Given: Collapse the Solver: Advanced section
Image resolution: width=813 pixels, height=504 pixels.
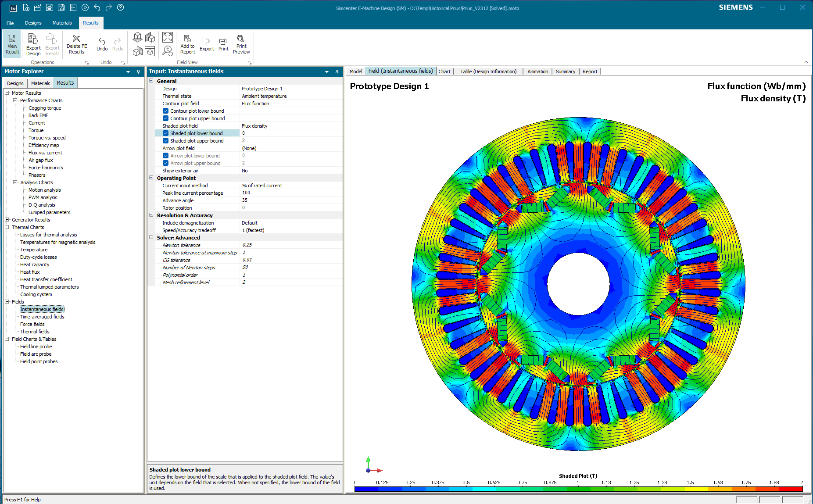Looking at the screenshot, I should (x=151, y=238).
